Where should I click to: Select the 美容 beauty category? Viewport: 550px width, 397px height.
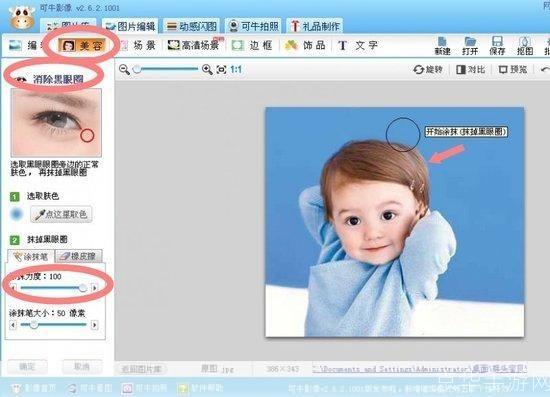[82, 45]
